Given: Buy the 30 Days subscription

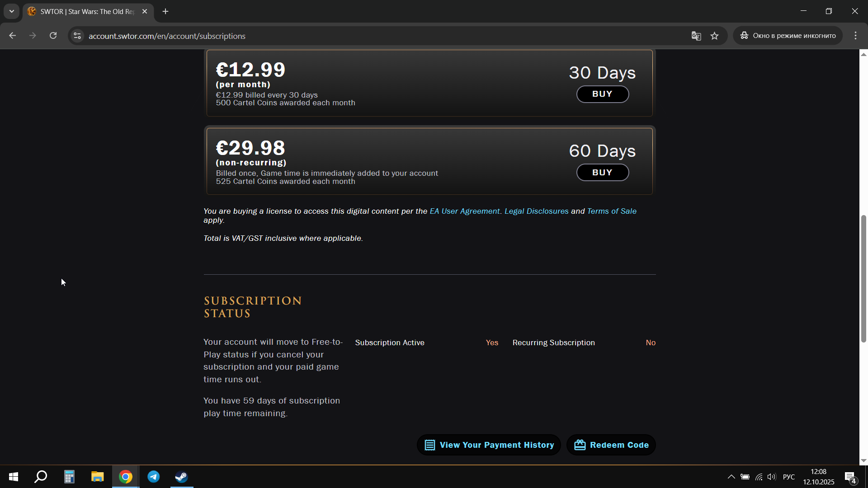Looking at the screenshot, I should pyautogui.click(x=602, y=94).
